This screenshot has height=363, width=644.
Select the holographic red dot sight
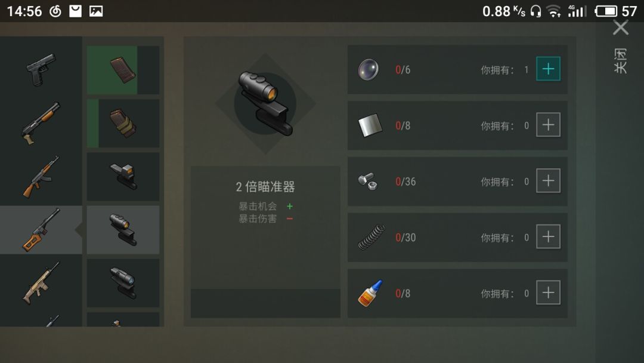click(123, 176)
